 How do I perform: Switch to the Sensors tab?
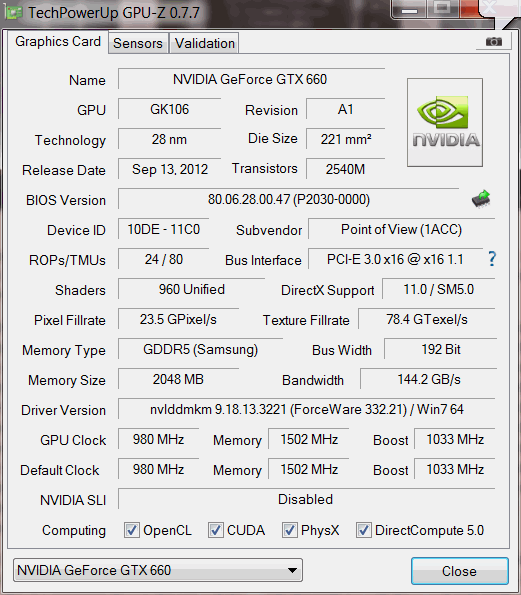point(138,43)
